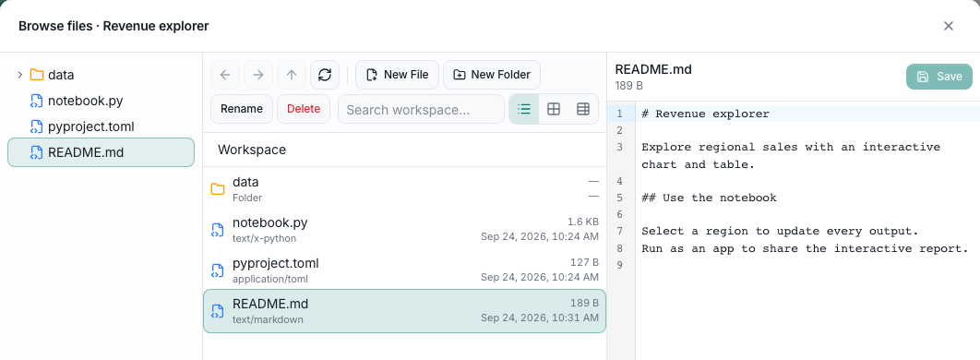Close the Browse files dialog
The width and height of the screenshot is (980, 360).
[948, 26]
